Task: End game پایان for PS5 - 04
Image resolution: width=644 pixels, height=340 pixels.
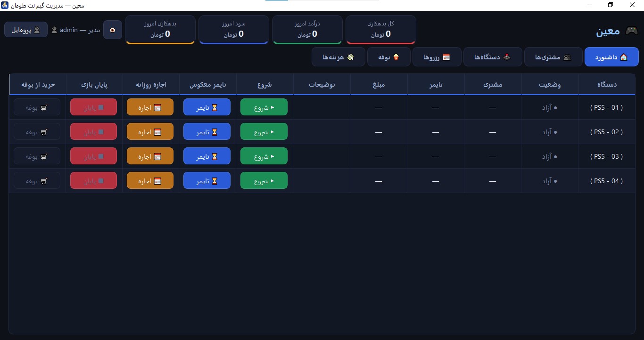Action: click(93, 180)
